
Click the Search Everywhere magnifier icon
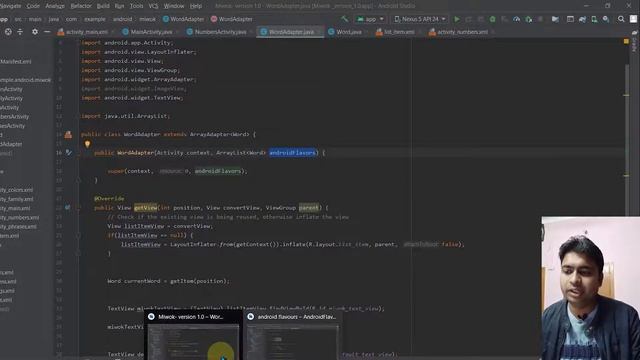pos(621,19)
